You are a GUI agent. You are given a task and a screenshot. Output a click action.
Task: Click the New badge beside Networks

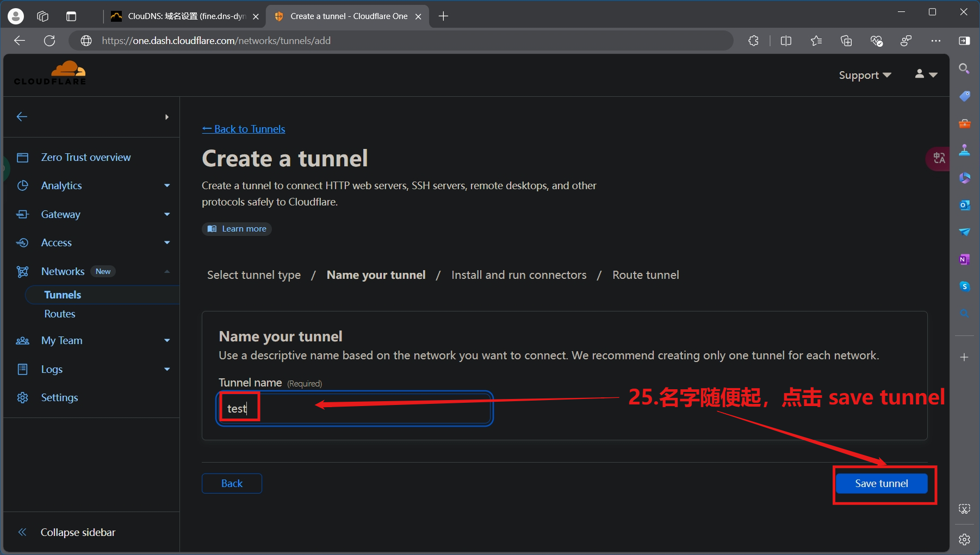tap(103, 271)
